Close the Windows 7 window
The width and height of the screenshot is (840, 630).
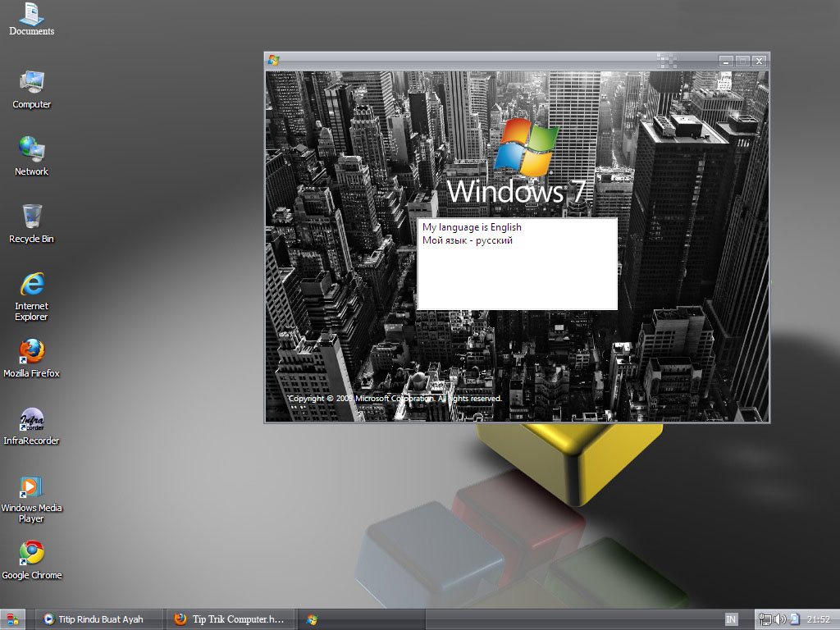tap(759, 61)
